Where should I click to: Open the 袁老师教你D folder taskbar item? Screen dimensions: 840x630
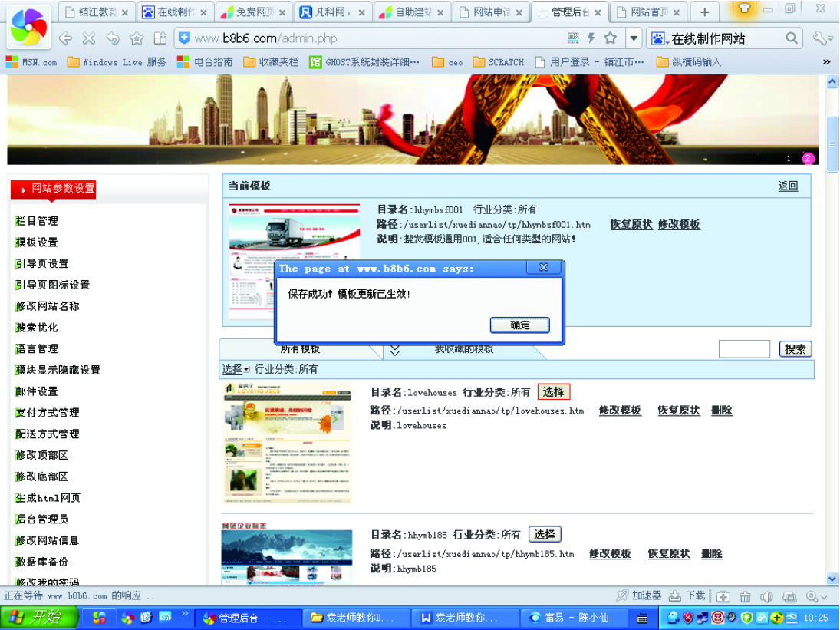(356, 618)
